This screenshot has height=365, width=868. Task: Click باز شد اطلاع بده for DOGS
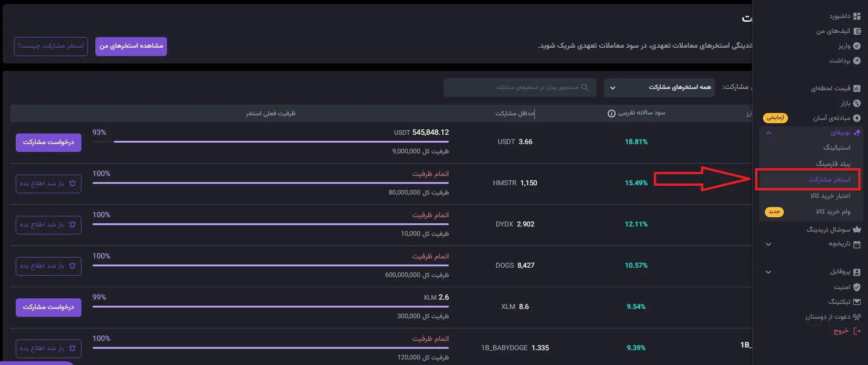click(x=49, y=266)
